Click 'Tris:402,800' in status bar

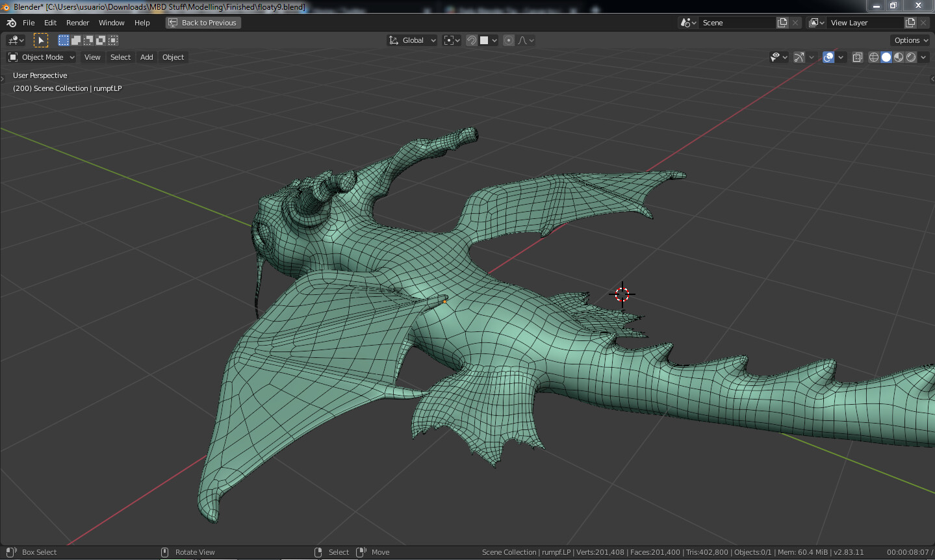(707, 552)
